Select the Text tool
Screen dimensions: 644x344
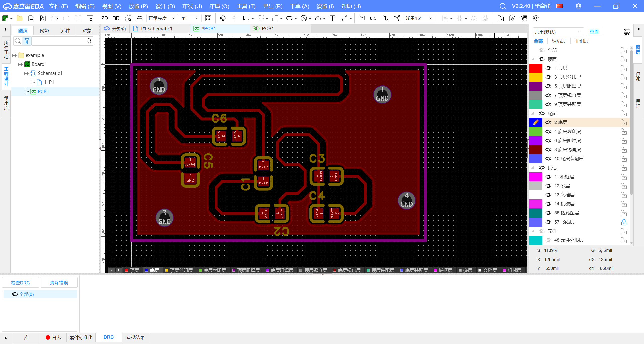332,18
